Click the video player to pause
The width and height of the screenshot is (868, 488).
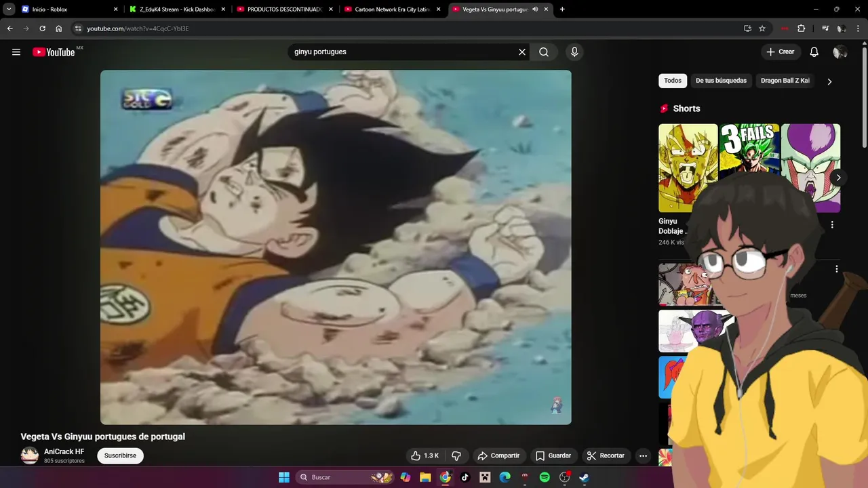point(336,247)
